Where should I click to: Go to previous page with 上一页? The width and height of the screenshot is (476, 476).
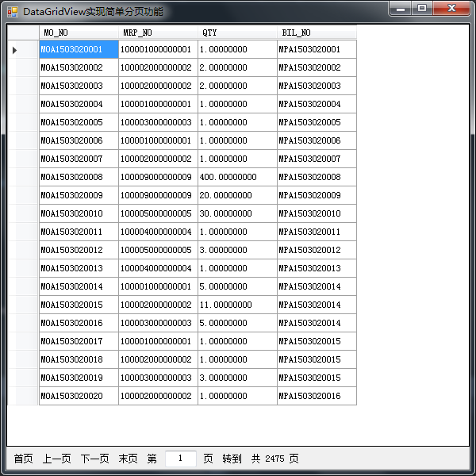pyautogui.click(x=57, y=459)
